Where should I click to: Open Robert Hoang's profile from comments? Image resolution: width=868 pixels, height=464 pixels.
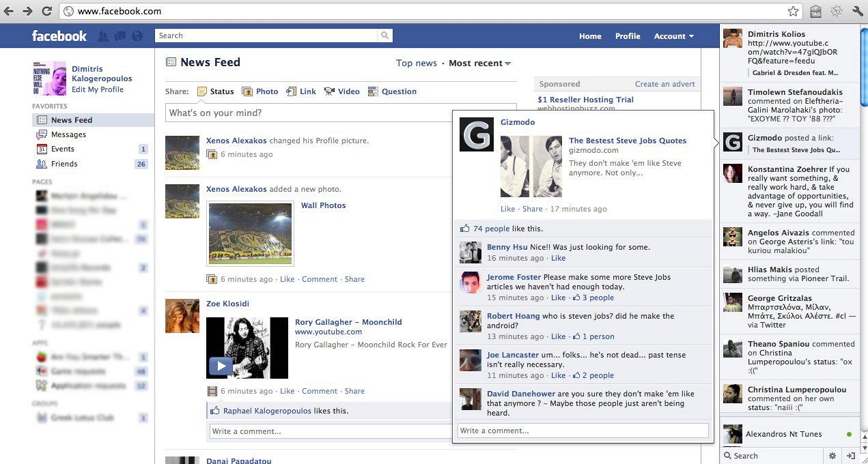point(512,316)
